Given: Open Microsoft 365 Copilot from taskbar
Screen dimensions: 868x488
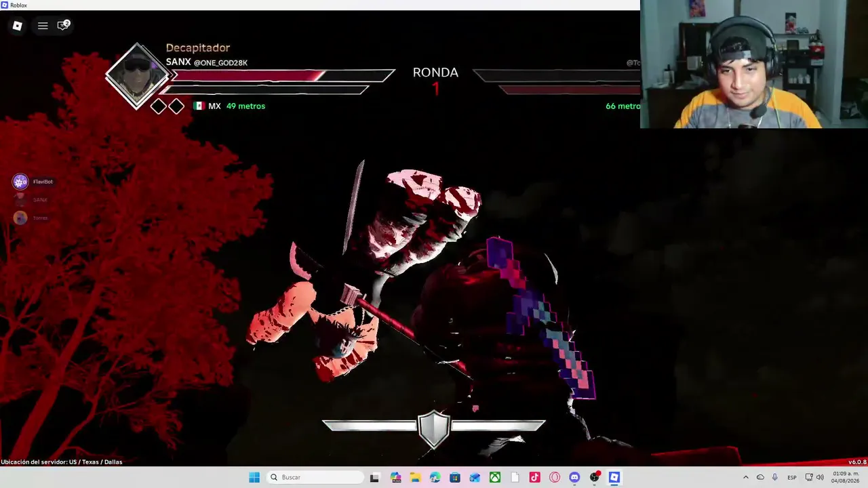Looking at the screenshot, I should coord(396,477).
